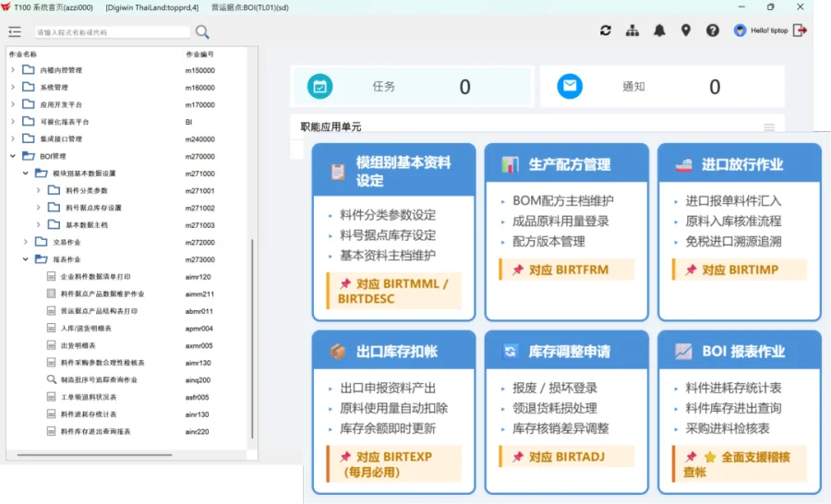
Task: Click the teal calendar icon in 任务 card
Action: [x=320, y=87]
